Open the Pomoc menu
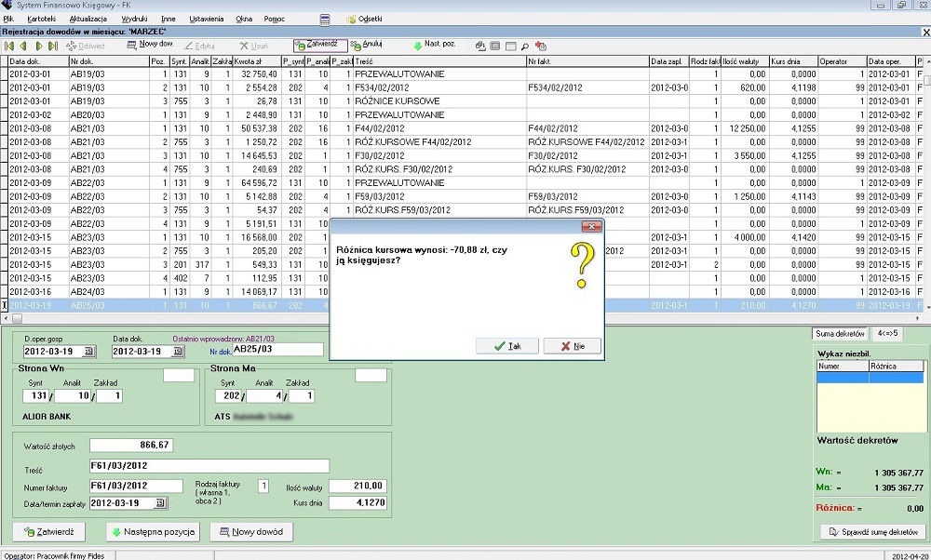Image resolution: width=931 pixels, height=560 pixels. (275, 19)
